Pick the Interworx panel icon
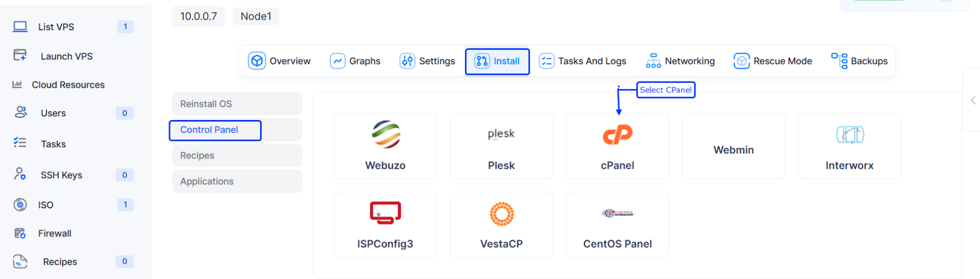This screenshot has height=279, width=980. [x=850, y=134]
